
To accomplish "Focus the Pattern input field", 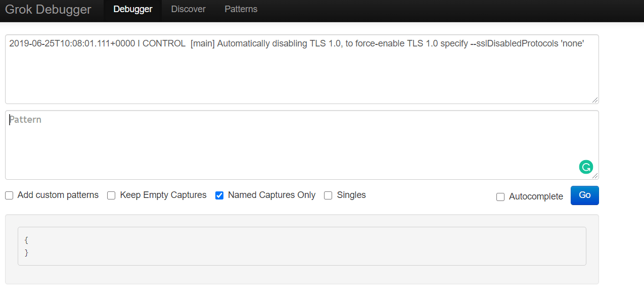I will [x=302, y=145].
